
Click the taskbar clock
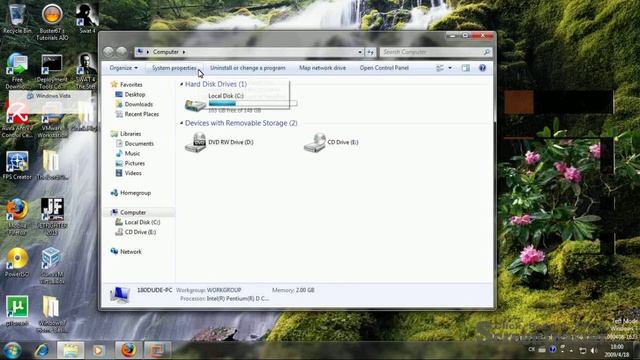point(617,351)
